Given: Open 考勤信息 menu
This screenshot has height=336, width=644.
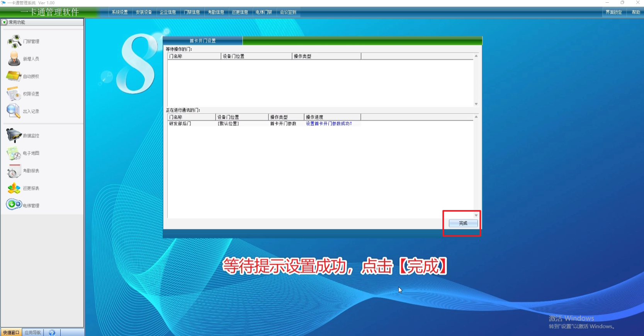Looking at the screenshot, I should [x=216, y=12].
